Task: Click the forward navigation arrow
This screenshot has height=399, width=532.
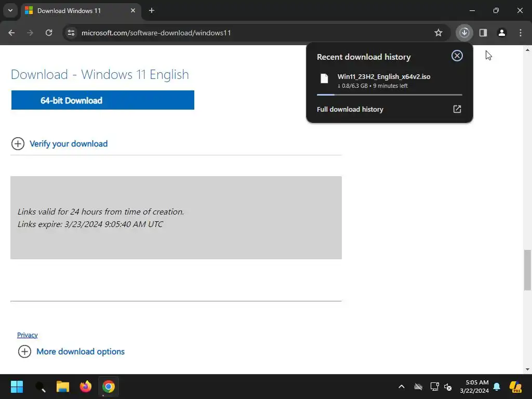Action: click(x=30, y=33)
